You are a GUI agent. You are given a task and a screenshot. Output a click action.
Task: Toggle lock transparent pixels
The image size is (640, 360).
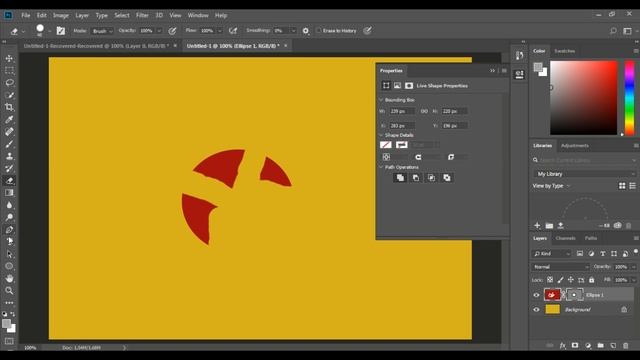pos(550,280)
